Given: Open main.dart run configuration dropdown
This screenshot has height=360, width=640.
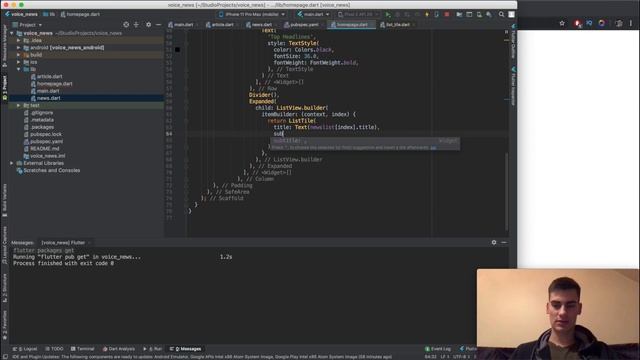Looking at the screenshot, I should 313,14.
